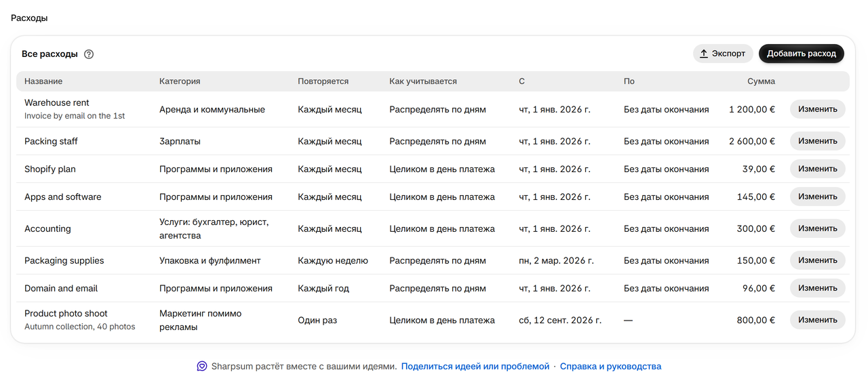Open Поделиться идеей или проблемой link
The height and width of the screenshot is (389, 868).
click(475, 366)
